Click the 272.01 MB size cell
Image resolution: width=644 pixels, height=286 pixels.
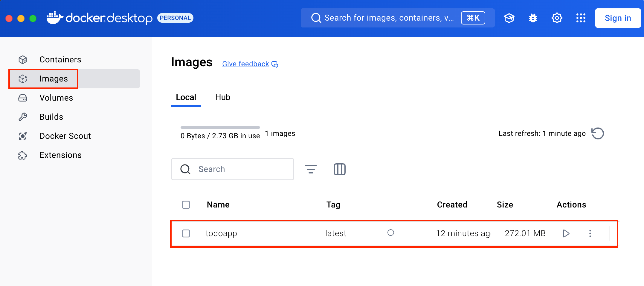pyautogui.click(x=525, y=233)
